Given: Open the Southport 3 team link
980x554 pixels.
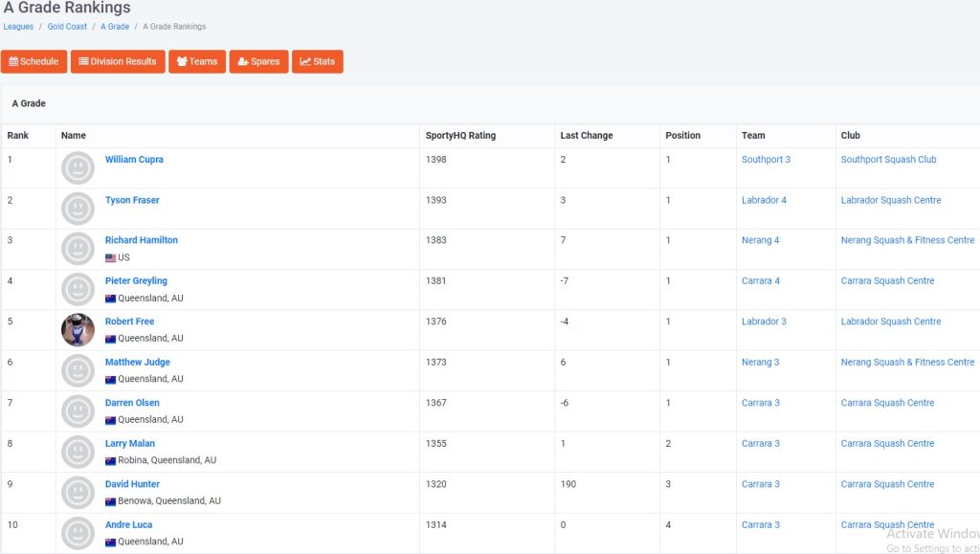Looking at the screenshot, I should (766, 159).
